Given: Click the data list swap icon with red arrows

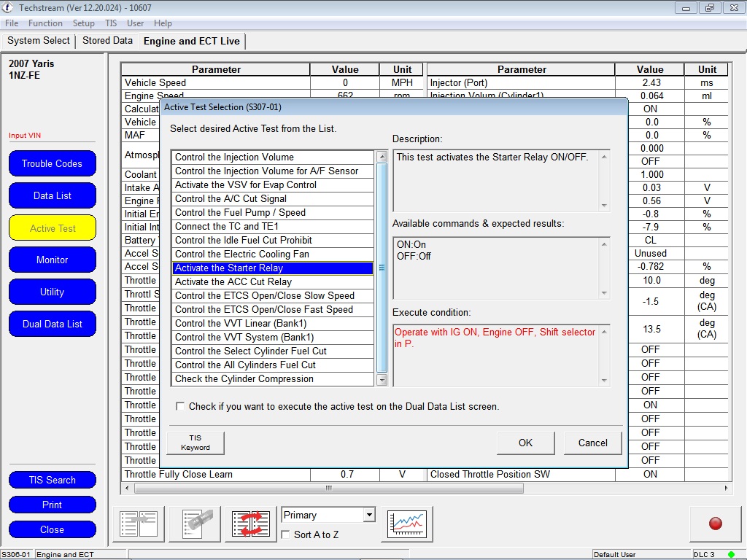Looking at the screenshot, I should click(250, 522).
